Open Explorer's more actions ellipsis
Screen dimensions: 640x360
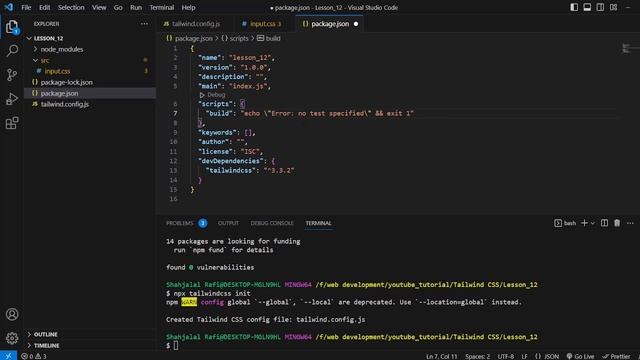[144, 24]
